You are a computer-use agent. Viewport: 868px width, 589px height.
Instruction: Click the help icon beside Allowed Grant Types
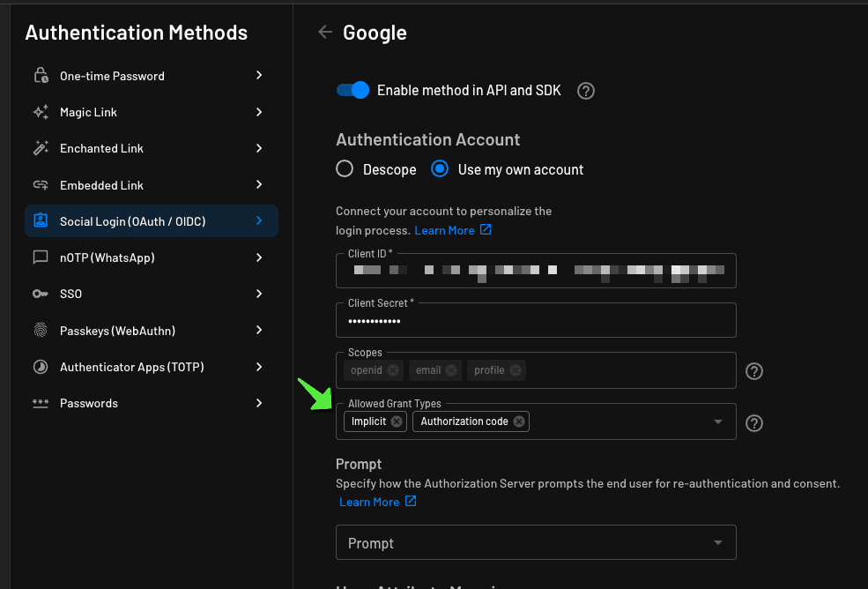753,422
